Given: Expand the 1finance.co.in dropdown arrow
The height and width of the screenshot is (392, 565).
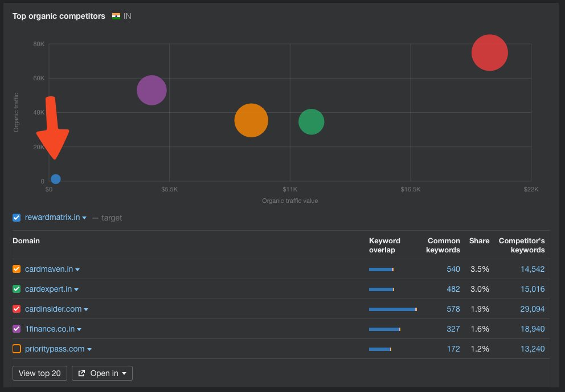Looking at the screenshot, I should pos(79,329).
